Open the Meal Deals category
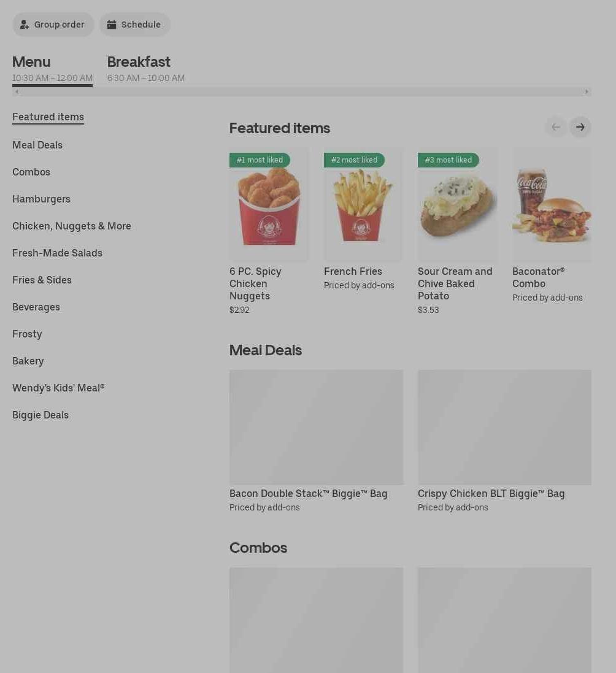The width and height of the screenshot is (616, 673). (37, 145)
